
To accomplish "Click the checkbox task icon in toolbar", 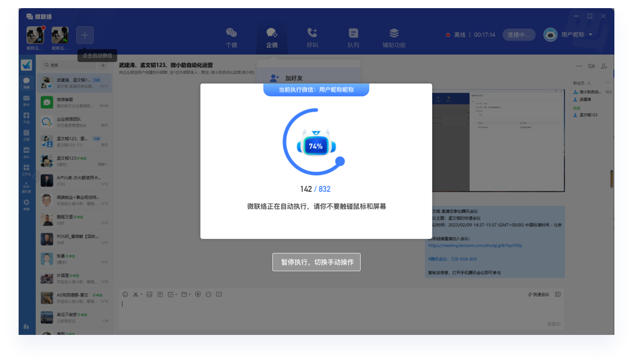I will pyautogui.click(x=170, y=295).
